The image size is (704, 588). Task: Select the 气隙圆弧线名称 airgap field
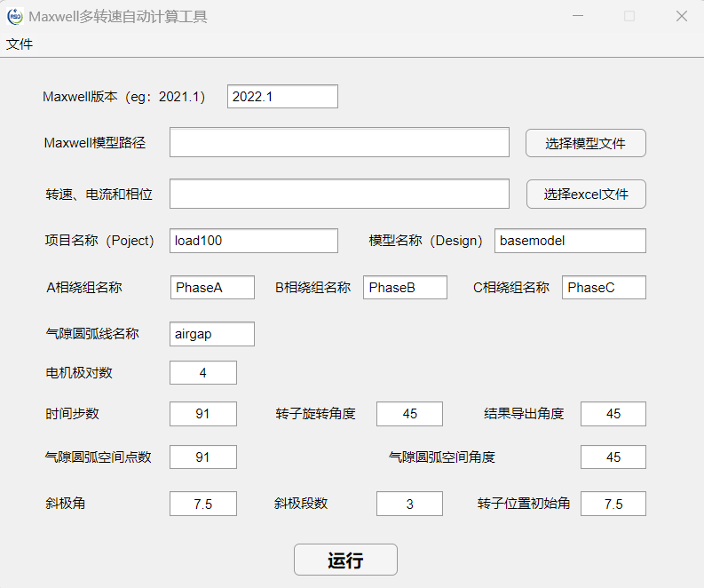pos(212,334)
